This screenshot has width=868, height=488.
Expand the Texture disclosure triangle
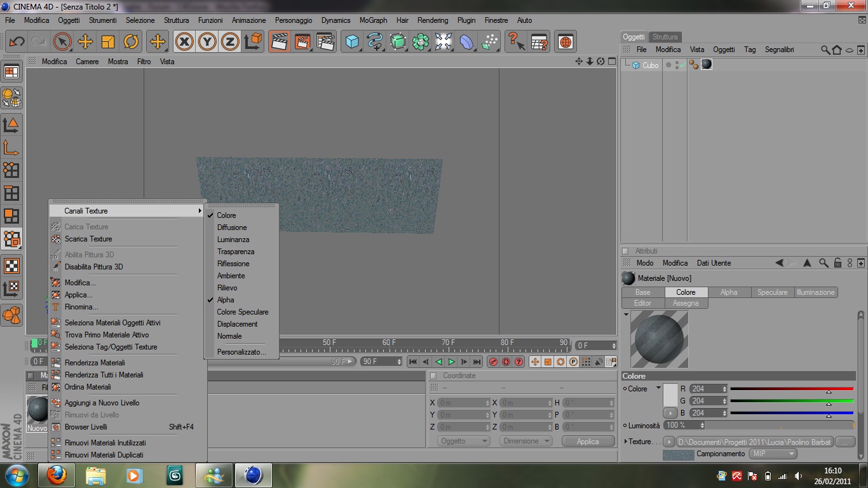(x=626, y=442)
